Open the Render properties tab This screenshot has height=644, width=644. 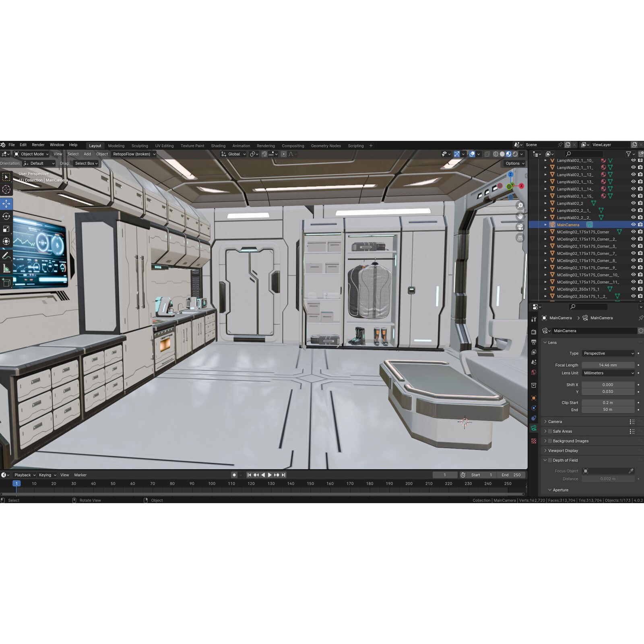click(x=534, y=331)
